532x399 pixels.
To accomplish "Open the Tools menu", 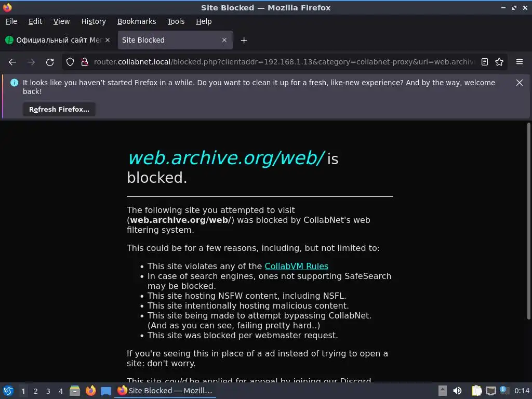I will (176, 21).
